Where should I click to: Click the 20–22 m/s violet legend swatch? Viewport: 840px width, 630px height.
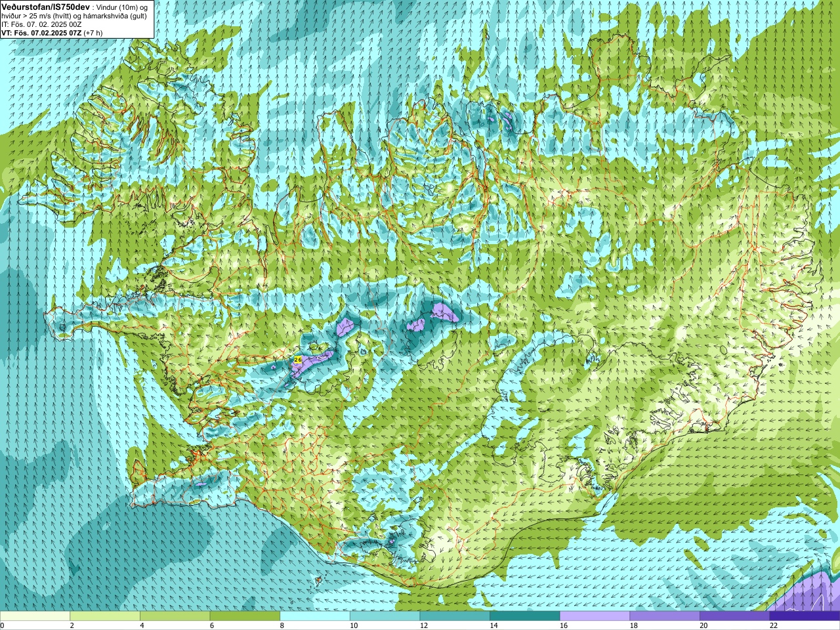click(735, 616)
